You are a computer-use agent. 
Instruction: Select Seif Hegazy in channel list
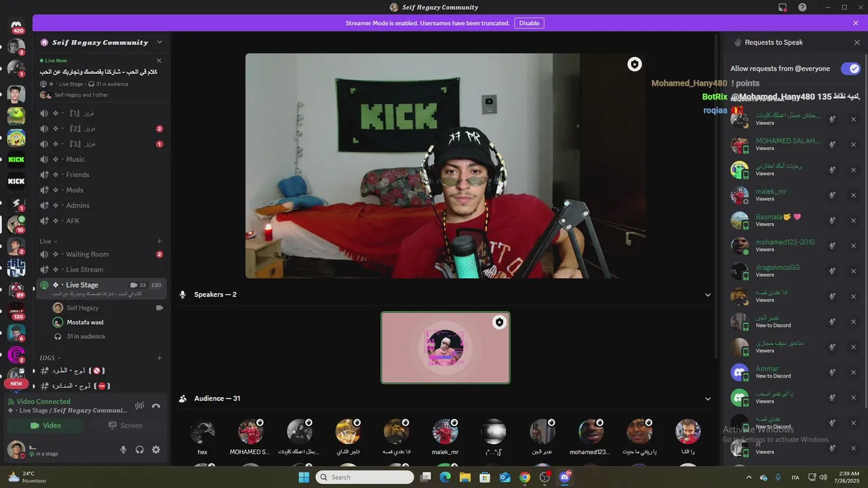pyautogui.click(x=82, y=308)
